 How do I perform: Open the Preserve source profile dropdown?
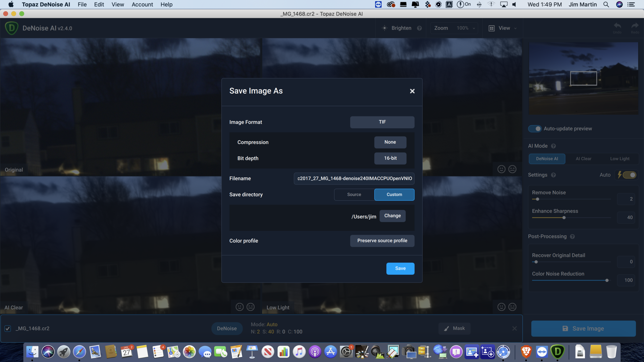(x=382, y=241)
